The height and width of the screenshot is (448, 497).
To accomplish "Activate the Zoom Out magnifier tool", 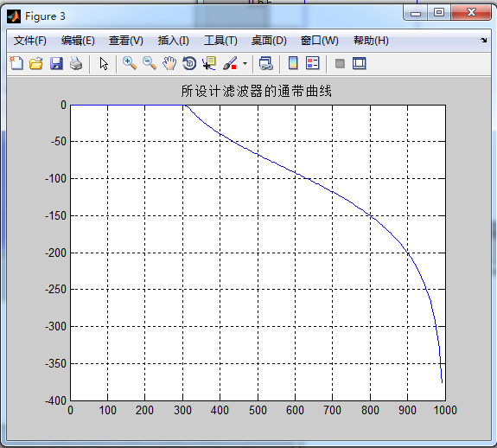I will [x=150, y=63].
